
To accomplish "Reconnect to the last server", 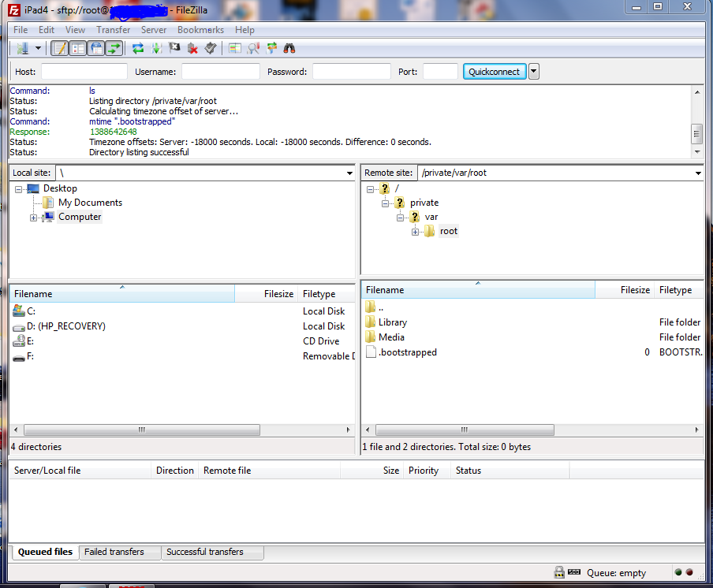I will pyautogui.click(x=210, y=48).
